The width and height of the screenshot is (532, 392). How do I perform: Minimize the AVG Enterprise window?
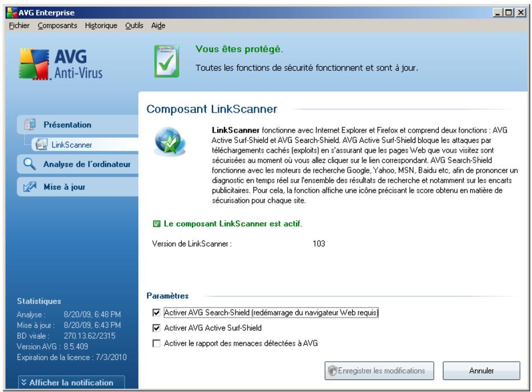497,13
